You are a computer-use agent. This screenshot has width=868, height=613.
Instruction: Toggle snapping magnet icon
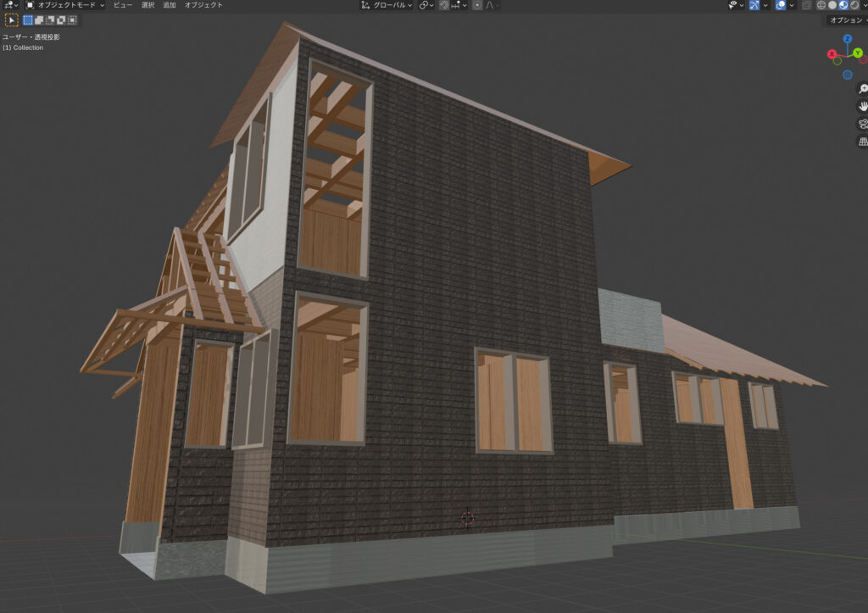coord(443,5)
